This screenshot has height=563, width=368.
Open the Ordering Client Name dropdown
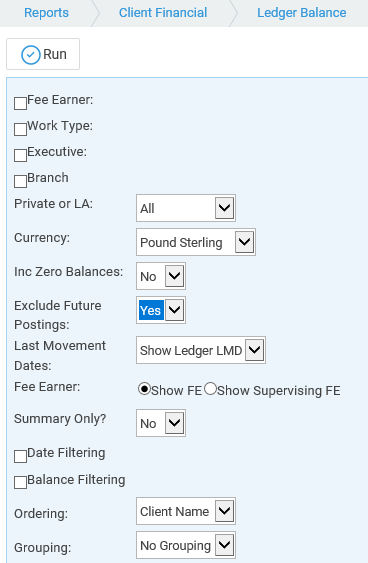(x=186, y=511)
